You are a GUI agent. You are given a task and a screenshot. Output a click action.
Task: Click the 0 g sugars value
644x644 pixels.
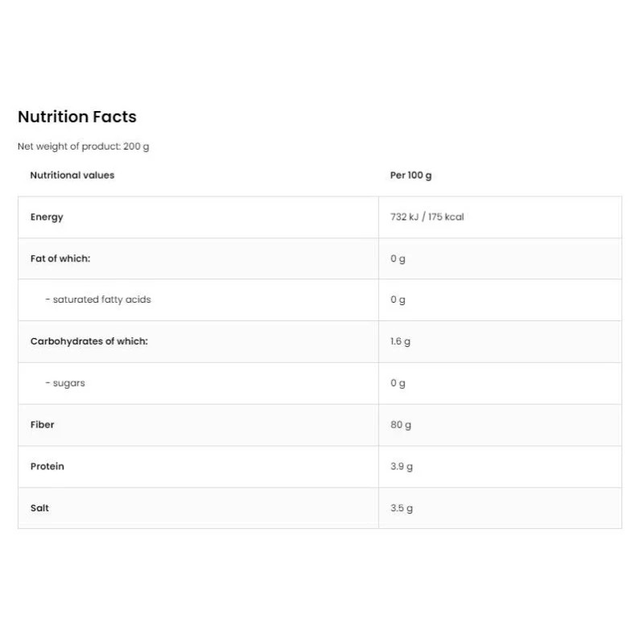tap(398, 383)
